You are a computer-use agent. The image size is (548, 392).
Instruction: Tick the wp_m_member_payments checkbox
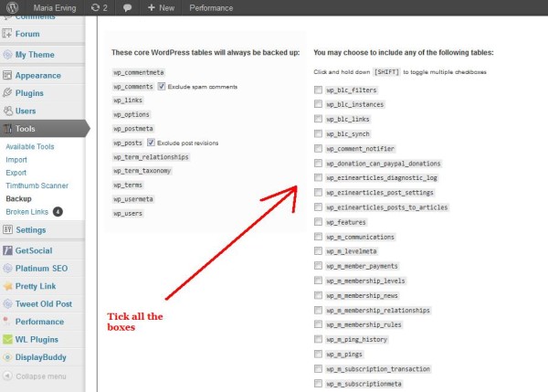tap(318, 265)
